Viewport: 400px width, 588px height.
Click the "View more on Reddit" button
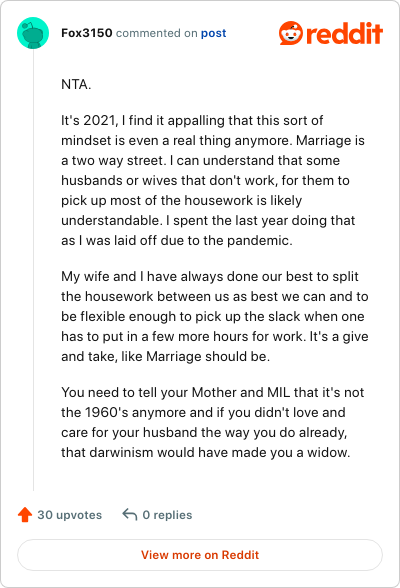click(200, 555)
